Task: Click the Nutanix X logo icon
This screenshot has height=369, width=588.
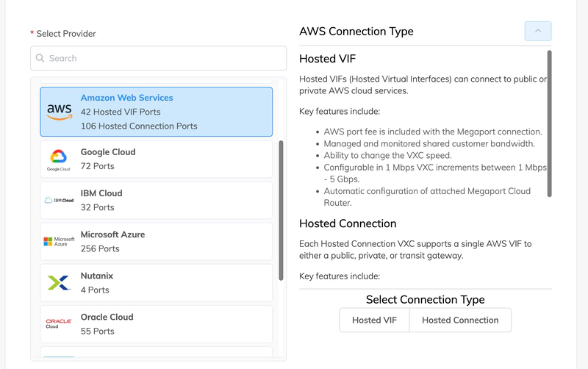Action: click(59, 283)
